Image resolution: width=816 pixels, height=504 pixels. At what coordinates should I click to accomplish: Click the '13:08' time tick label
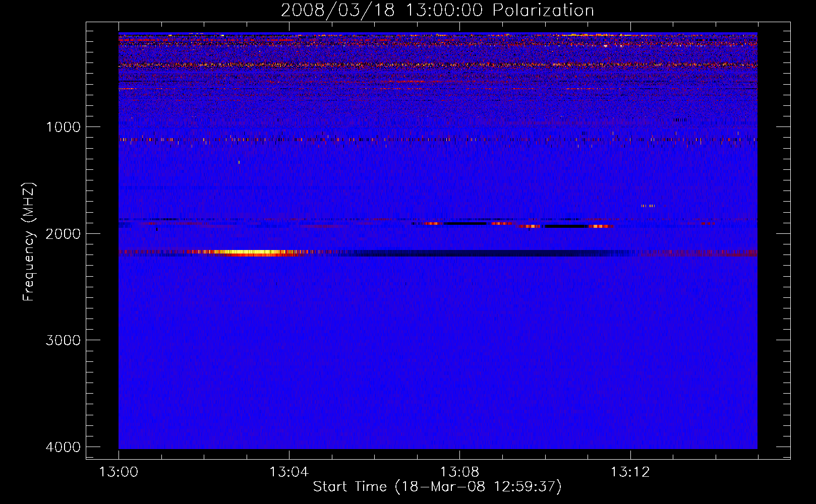coord(459,472)
